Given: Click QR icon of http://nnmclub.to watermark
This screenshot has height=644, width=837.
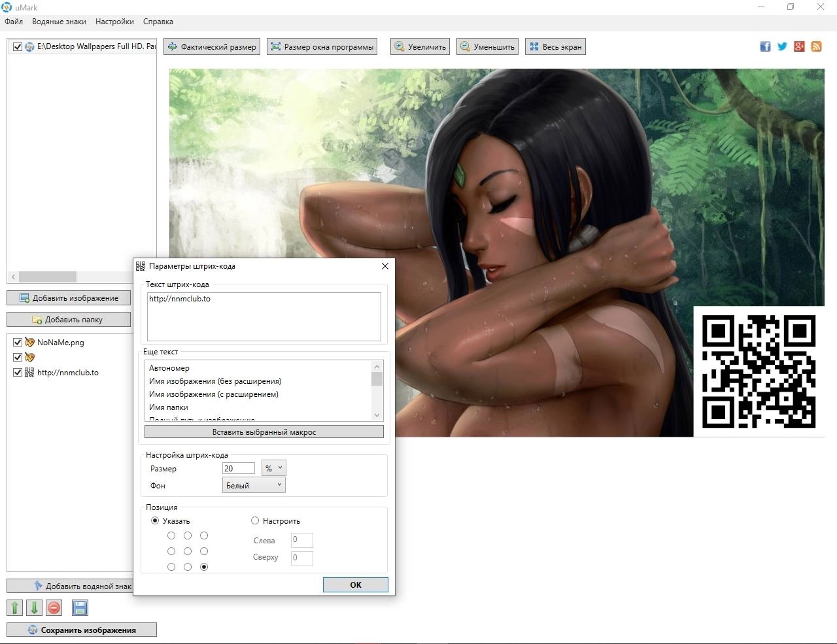Looking at the screenshot, I should tap(29, 372).
